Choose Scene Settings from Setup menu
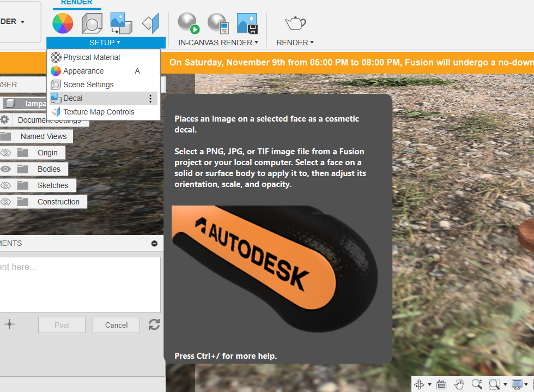This screenshot has height=392, width=534. [104, 85]
